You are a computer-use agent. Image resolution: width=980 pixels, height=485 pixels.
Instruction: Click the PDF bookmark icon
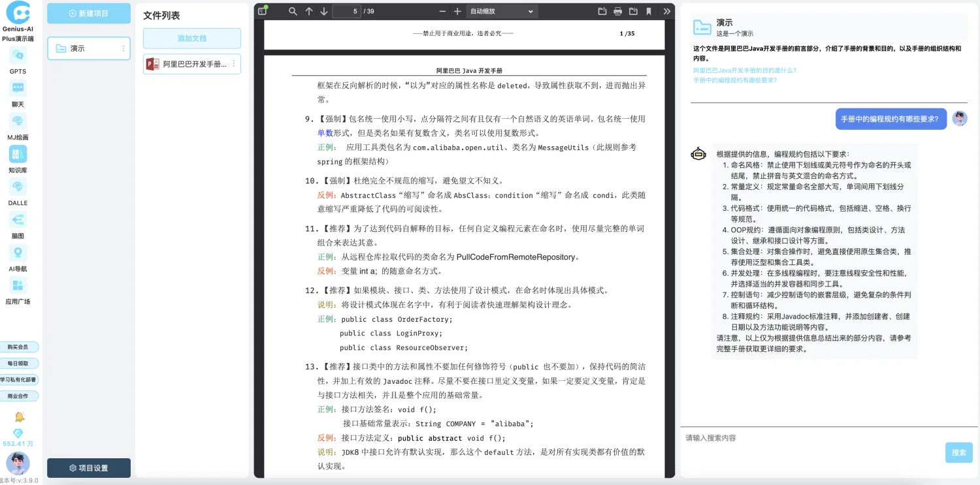pyautogui.click(x=649, y=11)
